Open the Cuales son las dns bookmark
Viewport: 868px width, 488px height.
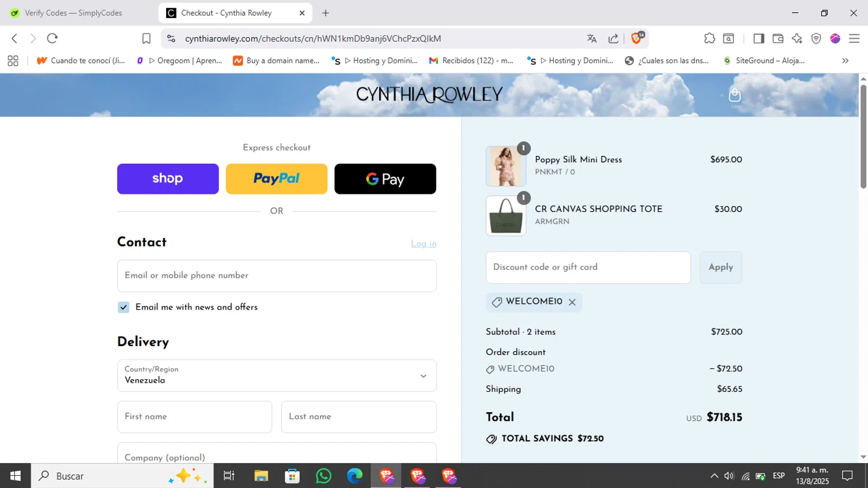(667, 60)
